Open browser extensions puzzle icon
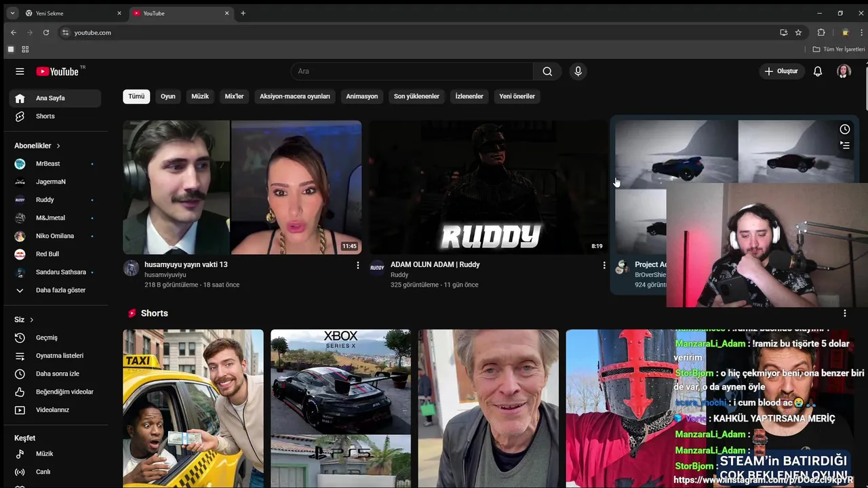The image size is (868, 488). tap(821, 33)
